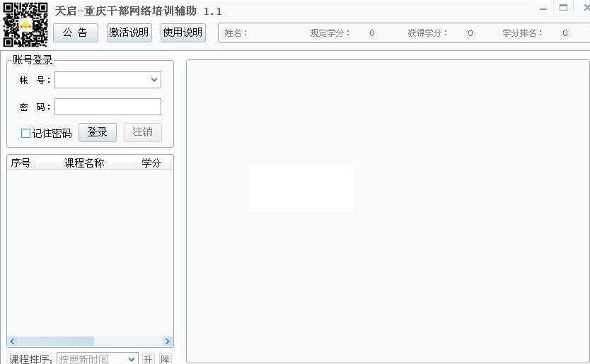
Task: Click 降 descending order button
Action: [165, 359]
